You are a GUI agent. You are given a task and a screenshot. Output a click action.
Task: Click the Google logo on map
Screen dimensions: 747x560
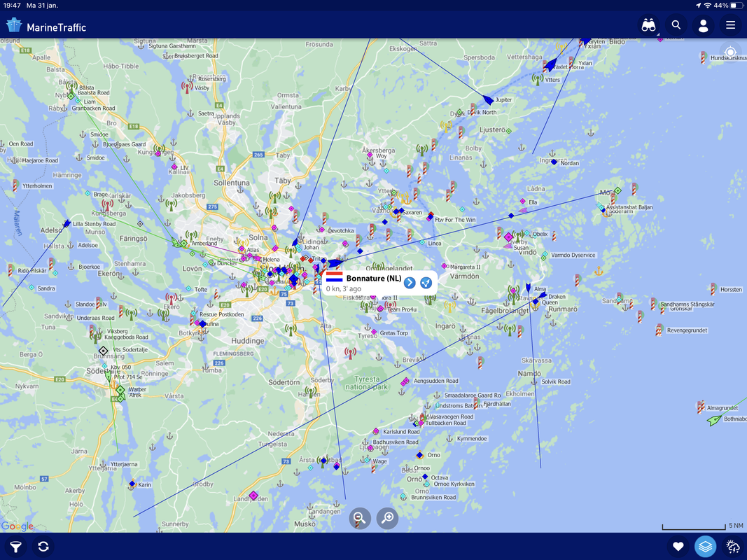coord(17,526)
